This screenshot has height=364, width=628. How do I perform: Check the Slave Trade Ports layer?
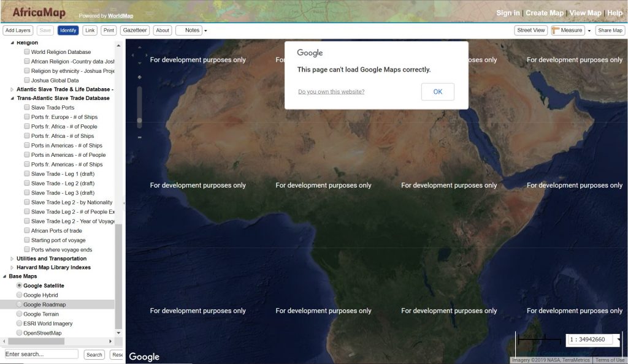27,107
